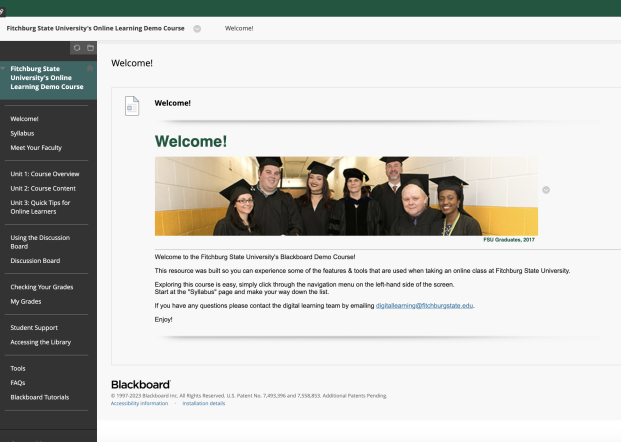Open Unit 3: Quick Tips for Online Learners
This screenshot has width=621, height=442.
pos(40,207)
